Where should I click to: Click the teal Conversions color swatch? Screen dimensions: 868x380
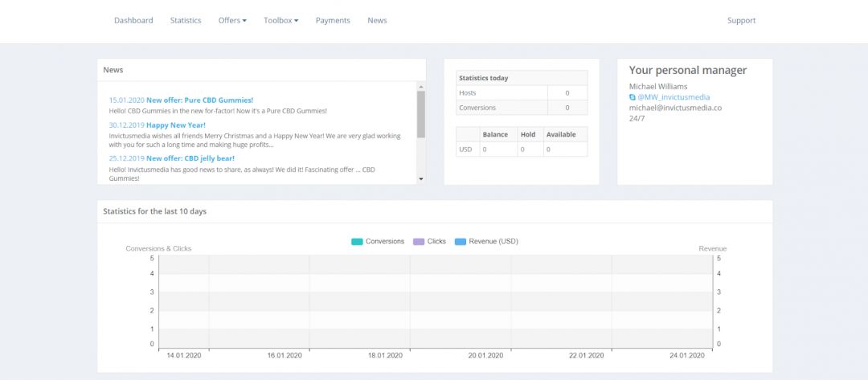[x=357, y=241]
